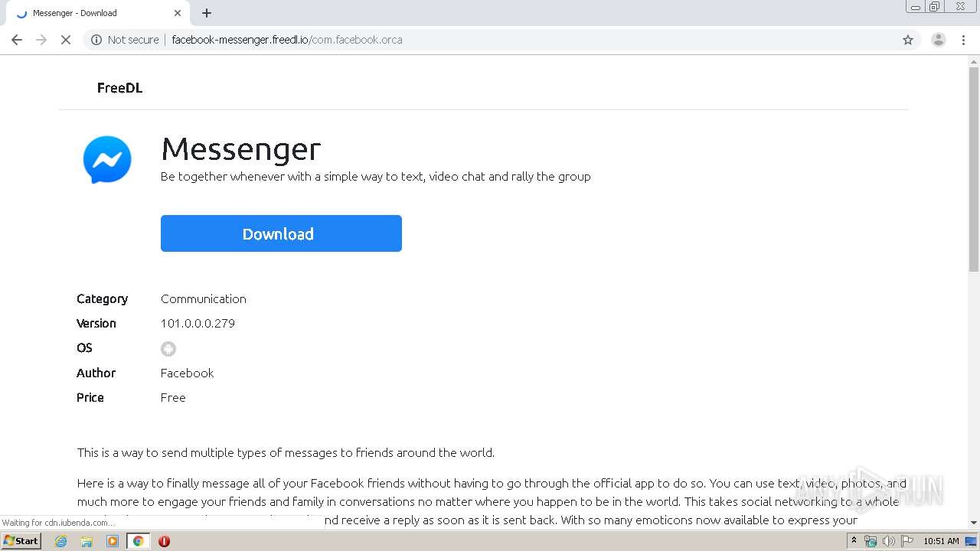Click the tagline beginning 'Be together whenever'
Image resolution: width=980 pixels, height=551 pixels.
(x=376, y=176)
